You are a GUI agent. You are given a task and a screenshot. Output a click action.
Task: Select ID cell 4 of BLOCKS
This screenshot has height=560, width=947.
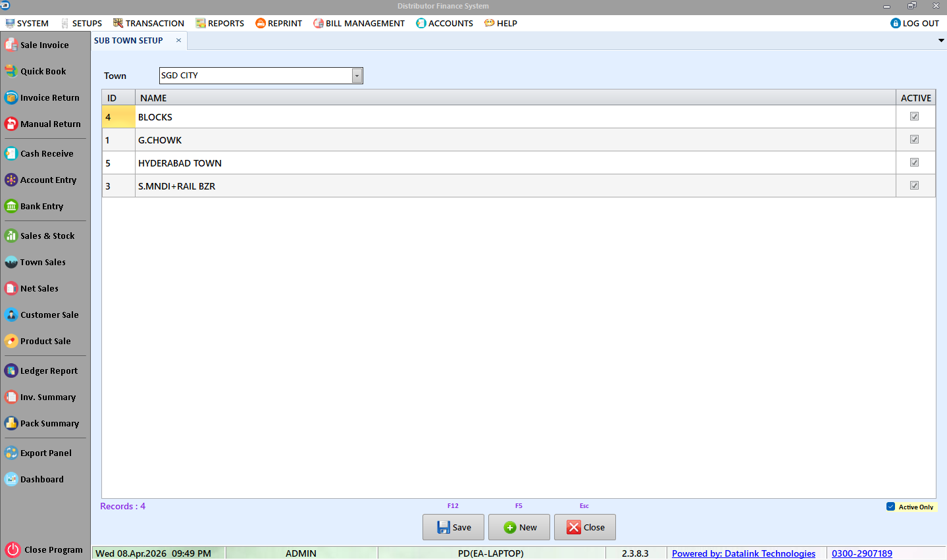pos(118,116)
